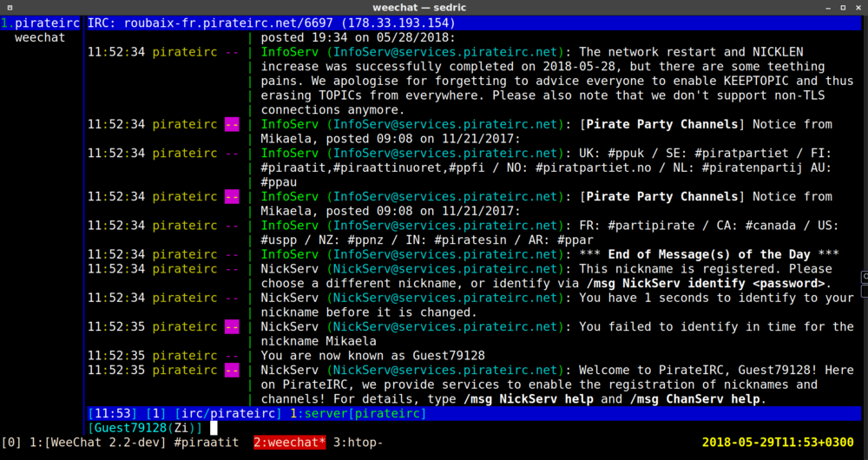Click magenta marker beside 'You failed to identify'

click(x=231, y=327)
